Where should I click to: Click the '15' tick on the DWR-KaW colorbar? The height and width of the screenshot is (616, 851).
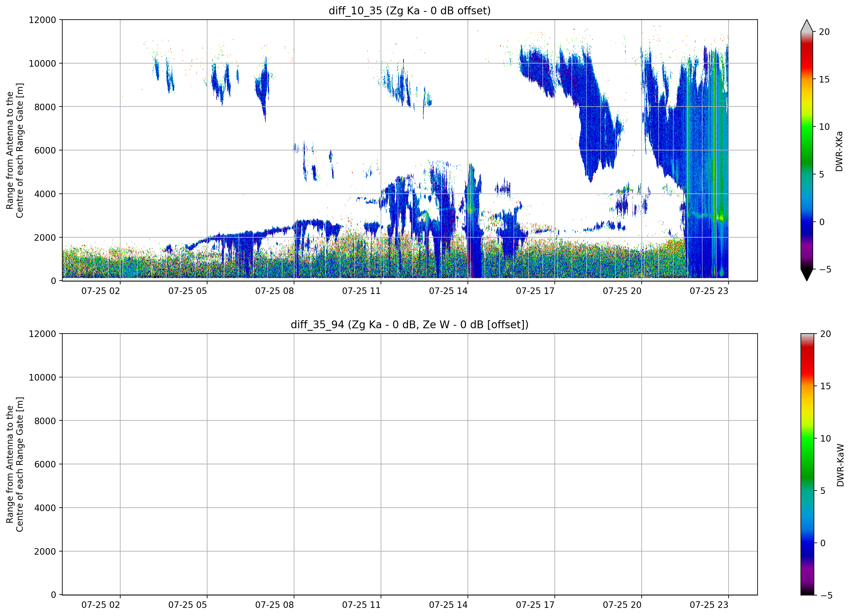pos(825,386)
